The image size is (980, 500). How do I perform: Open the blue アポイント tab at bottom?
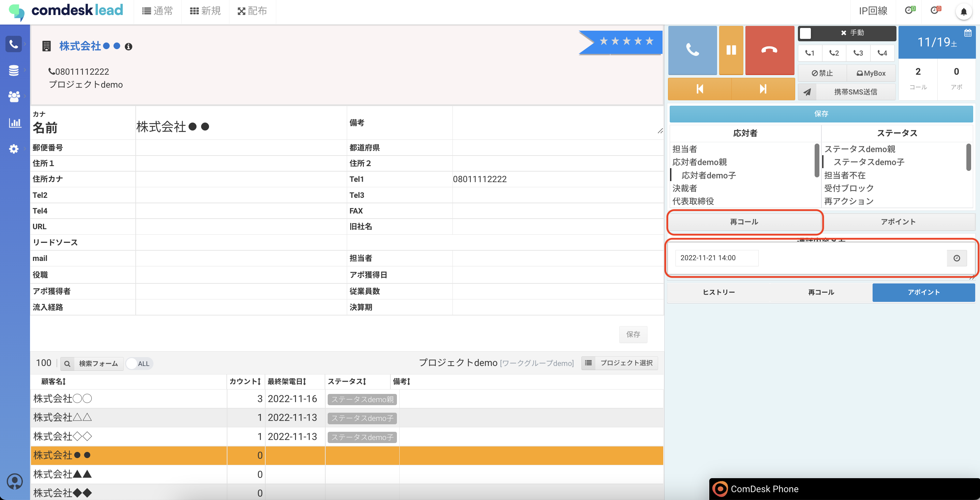[x=924, y=292]
